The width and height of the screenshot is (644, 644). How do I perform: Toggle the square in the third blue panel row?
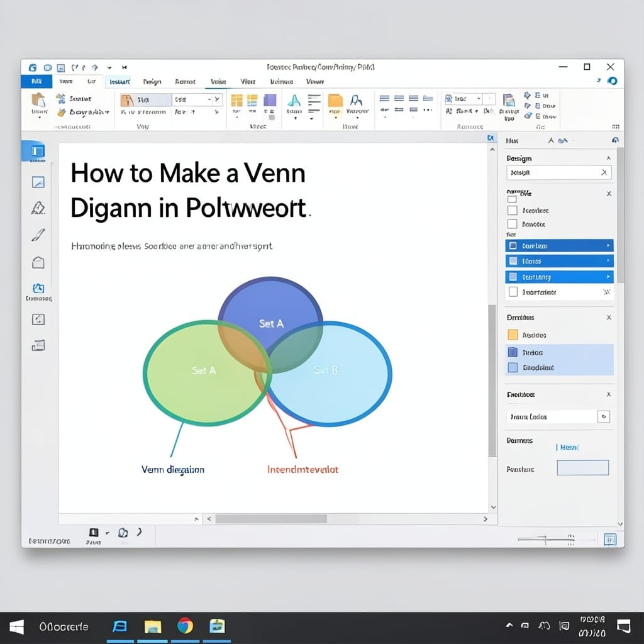point(513,277)
